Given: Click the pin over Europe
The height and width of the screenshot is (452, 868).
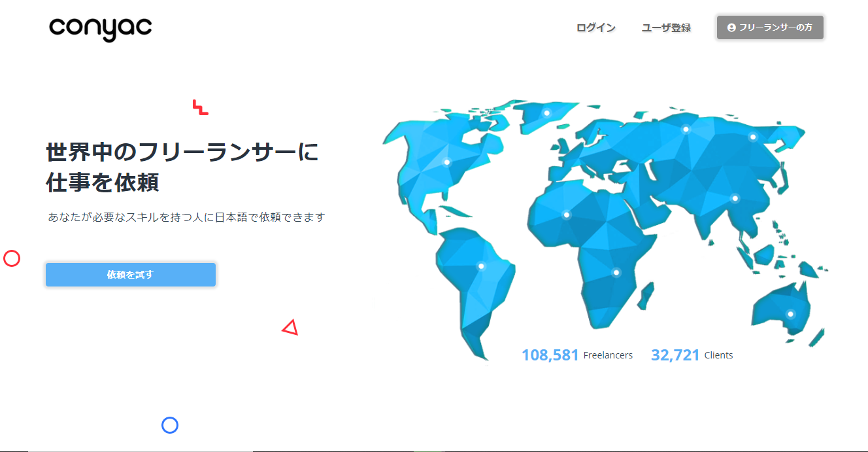Looking at the screenshot, I should 686,129.
